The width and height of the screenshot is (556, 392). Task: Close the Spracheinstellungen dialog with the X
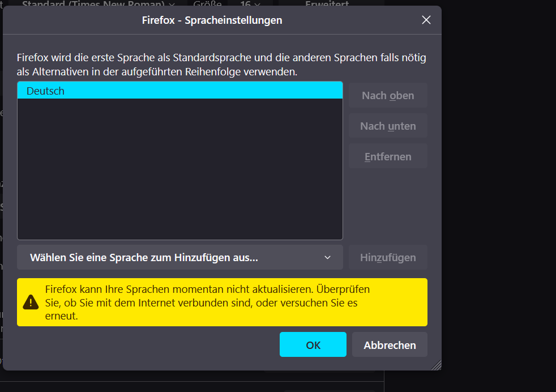point(426,20)
